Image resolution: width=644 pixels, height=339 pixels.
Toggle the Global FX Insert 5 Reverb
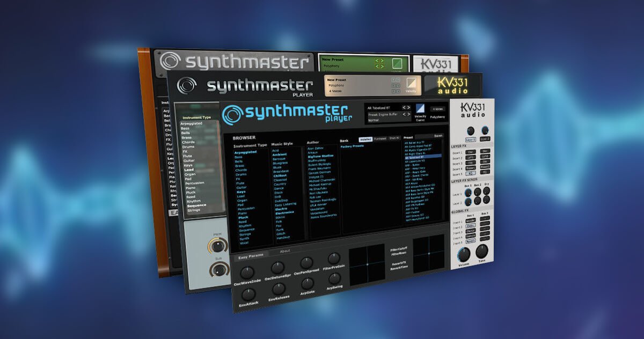tap(470, 241)
